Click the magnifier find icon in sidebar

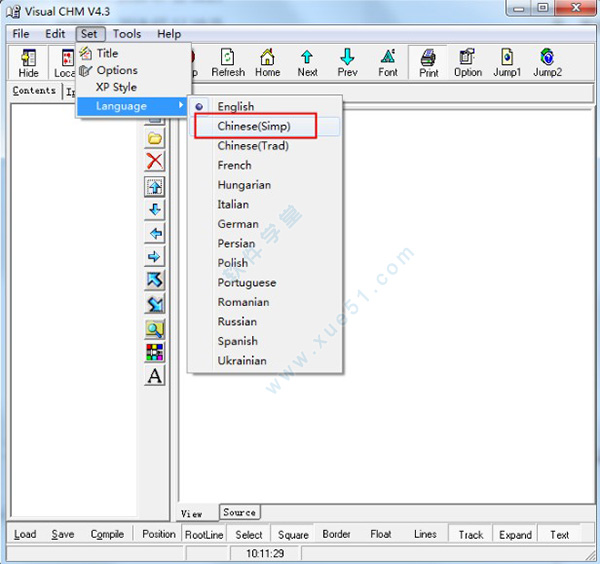(155, 329)
